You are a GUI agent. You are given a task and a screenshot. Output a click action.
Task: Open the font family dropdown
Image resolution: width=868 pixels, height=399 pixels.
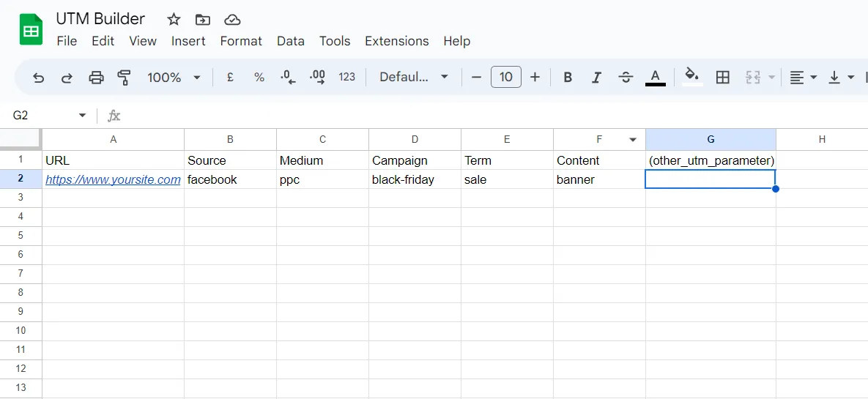(414, 78)
